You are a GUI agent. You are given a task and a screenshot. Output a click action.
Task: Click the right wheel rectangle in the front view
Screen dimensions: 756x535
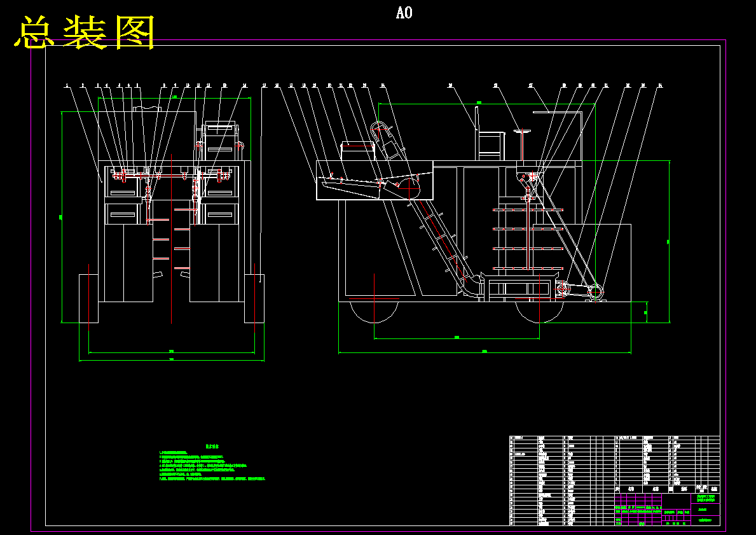(254, 298)
